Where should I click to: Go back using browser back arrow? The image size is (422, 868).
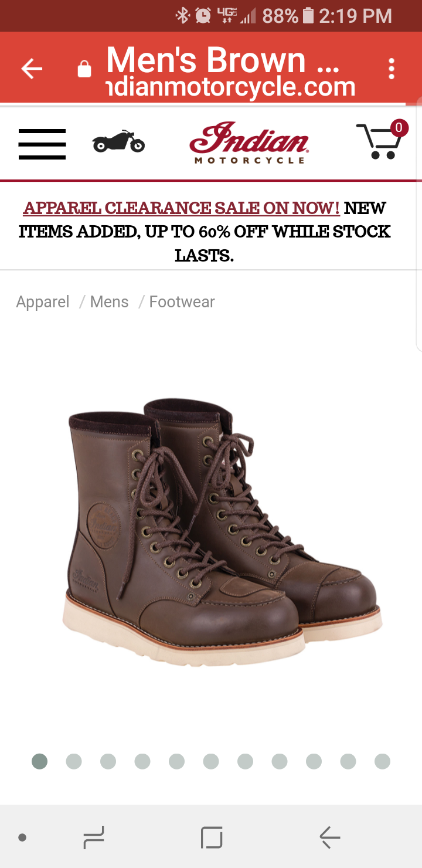(32, 69)
